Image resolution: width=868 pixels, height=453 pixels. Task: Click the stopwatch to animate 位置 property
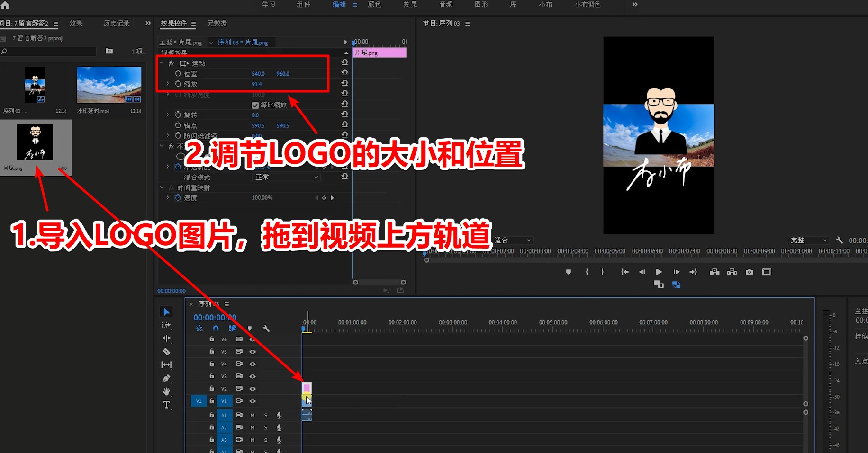point(178,73)
